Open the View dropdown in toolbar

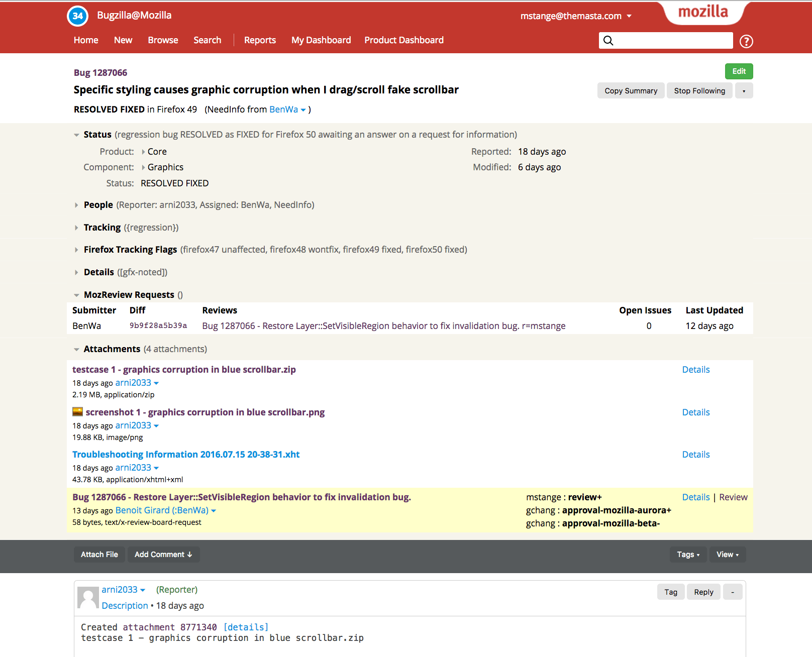[x=728, y=555]
